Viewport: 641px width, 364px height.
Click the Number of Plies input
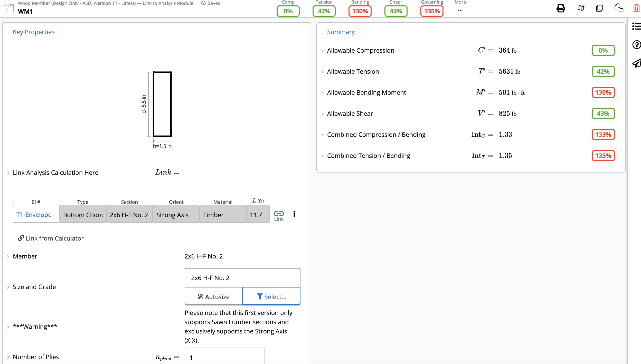pos(224,357)
